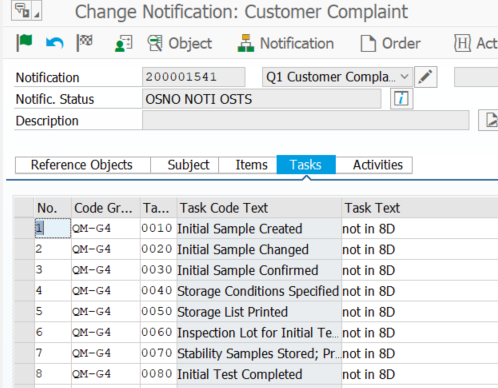Click the green flag icon in toolbar
This screenshot has height=388, width=498.
click(24, 43)
